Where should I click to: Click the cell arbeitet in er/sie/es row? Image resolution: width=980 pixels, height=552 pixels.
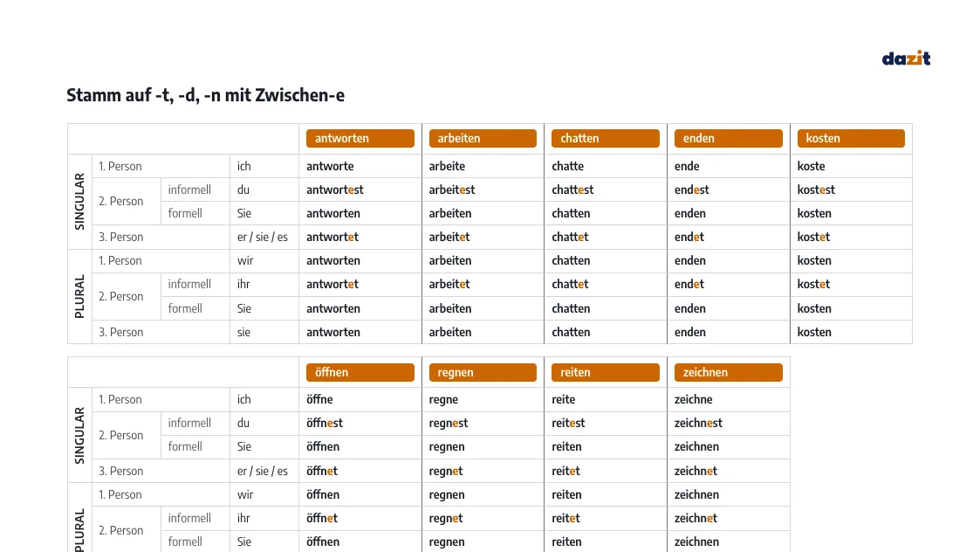[x=449, y=238]
